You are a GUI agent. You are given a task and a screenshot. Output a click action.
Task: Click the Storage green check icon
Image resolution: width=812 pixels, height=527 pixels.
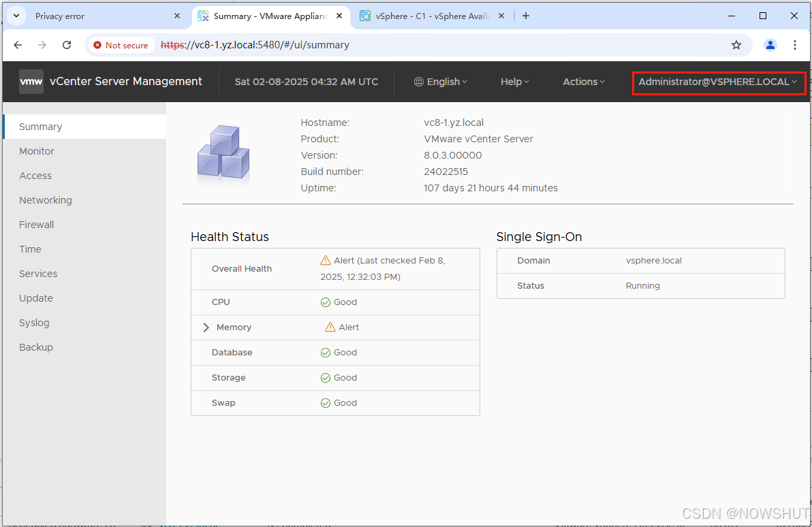tap(325, 378)
